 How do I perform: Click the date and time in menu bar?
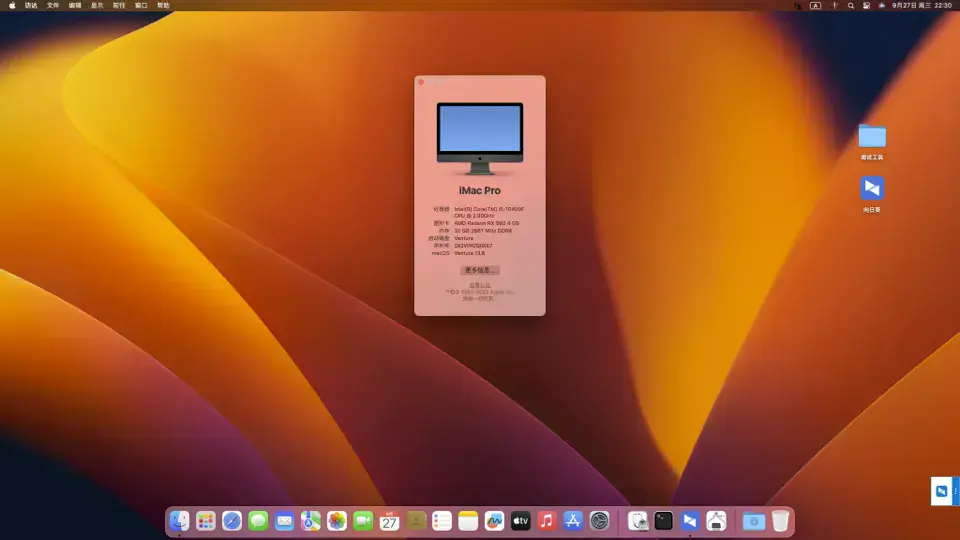(921, 6)
